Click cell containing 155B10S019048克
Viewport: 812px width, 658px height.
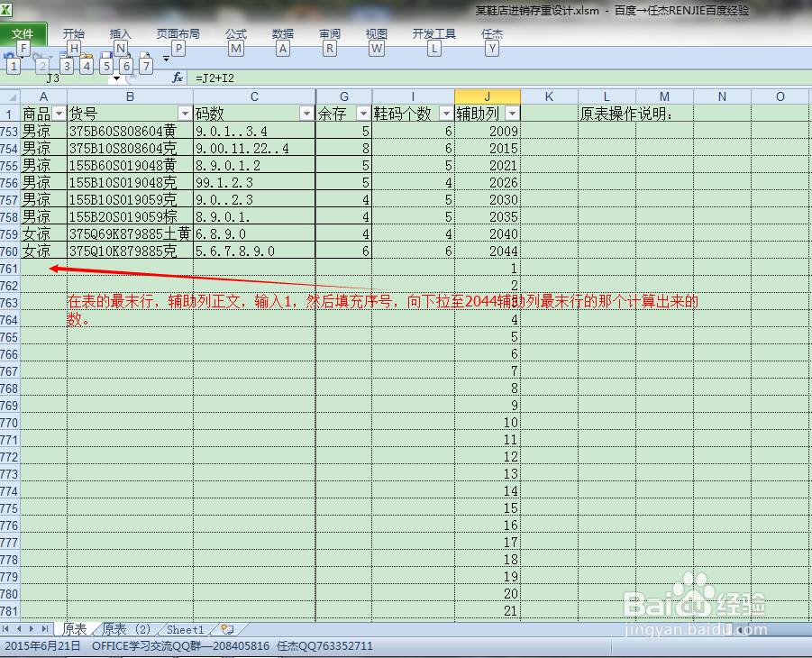pyautogui.click(x=130, y=183)
